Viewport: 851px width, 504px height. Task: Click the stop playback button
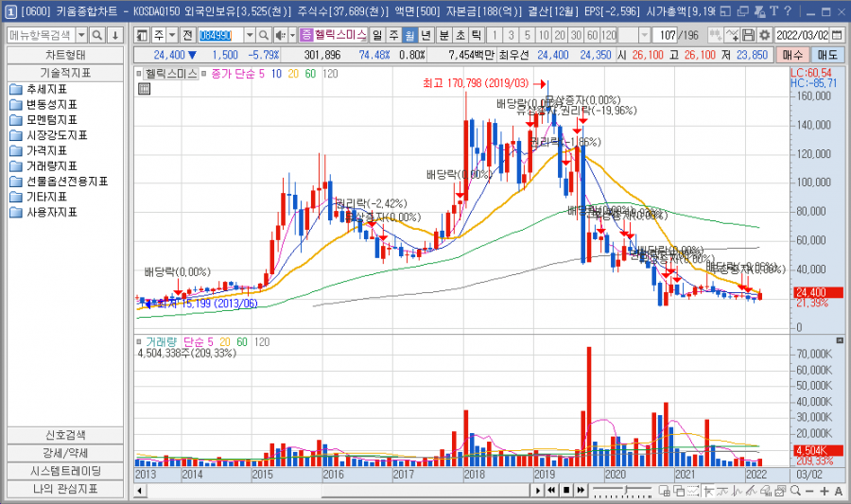[566, 491]
